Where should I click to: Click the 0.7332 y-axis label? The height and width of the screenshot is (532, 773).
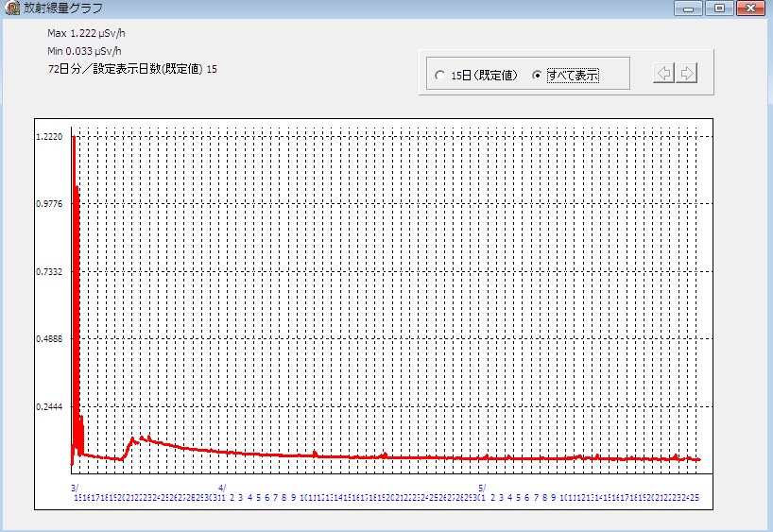click(49, 272)
